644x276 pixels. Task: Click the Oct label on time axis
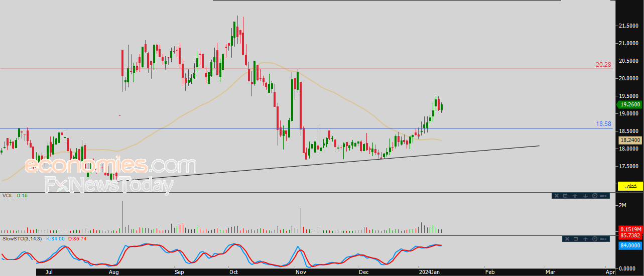(x=233, y=271)
